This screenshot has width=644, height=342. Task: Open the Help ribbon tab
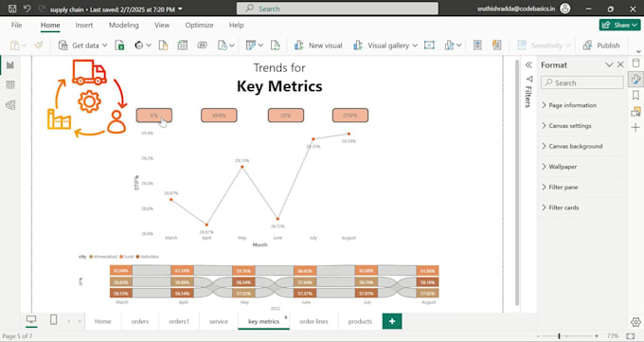pos(236,25)
